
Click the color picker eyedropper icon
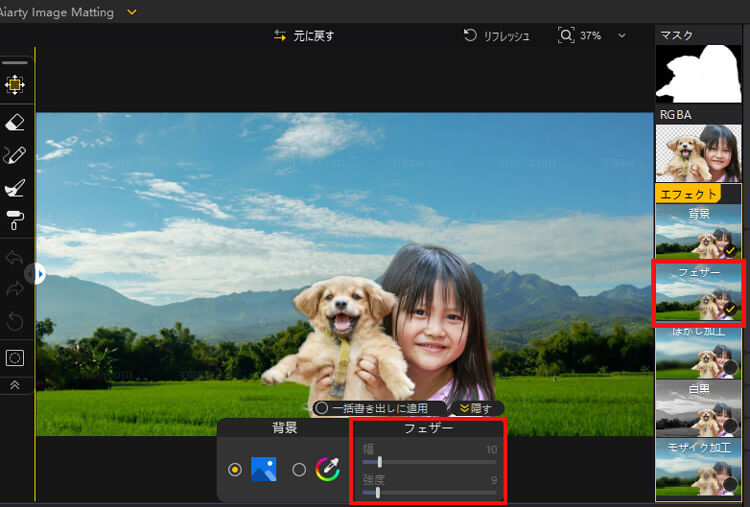(x=328, y=469)
